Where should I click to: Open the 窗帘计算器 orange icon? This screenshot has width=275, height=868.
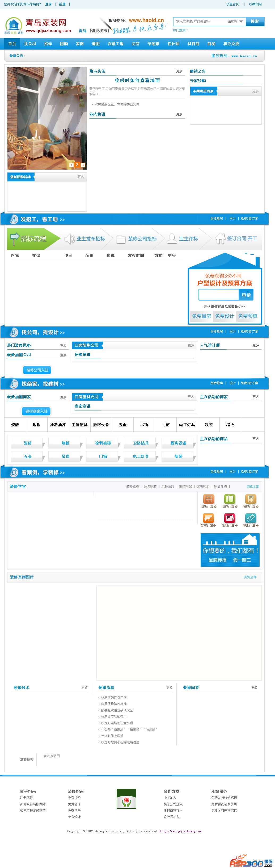[x=208, y=518]
